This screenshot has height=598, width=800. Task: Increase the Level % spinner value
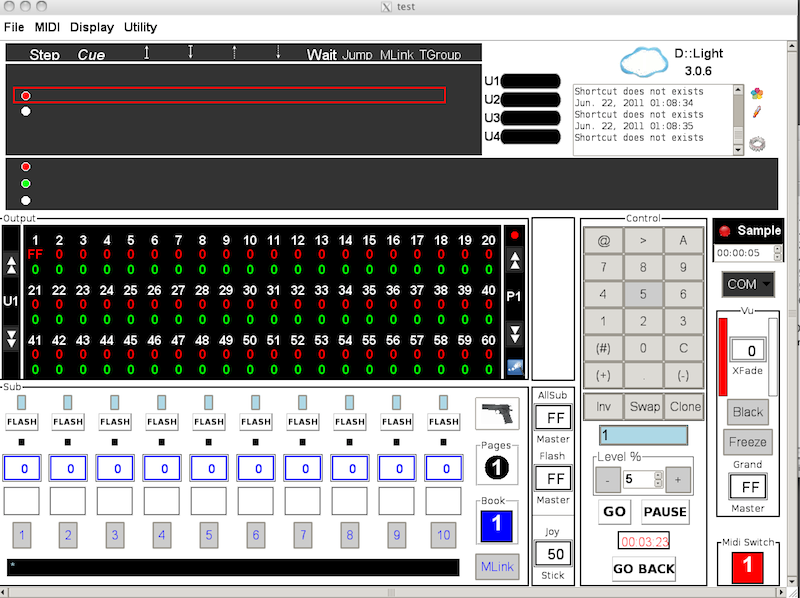[677, 479]
